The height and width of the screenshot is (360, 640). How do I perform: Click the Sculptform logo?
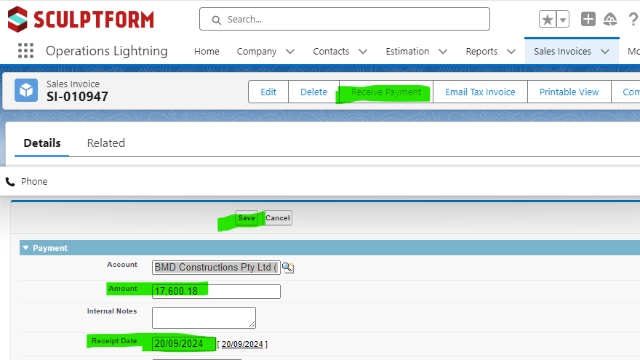pos(81,19)
